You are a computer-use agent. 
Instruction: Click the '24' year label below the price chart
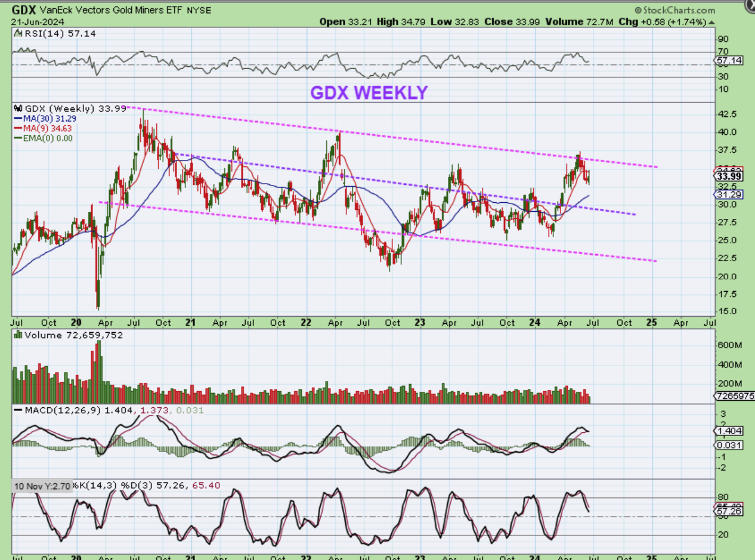535,323
